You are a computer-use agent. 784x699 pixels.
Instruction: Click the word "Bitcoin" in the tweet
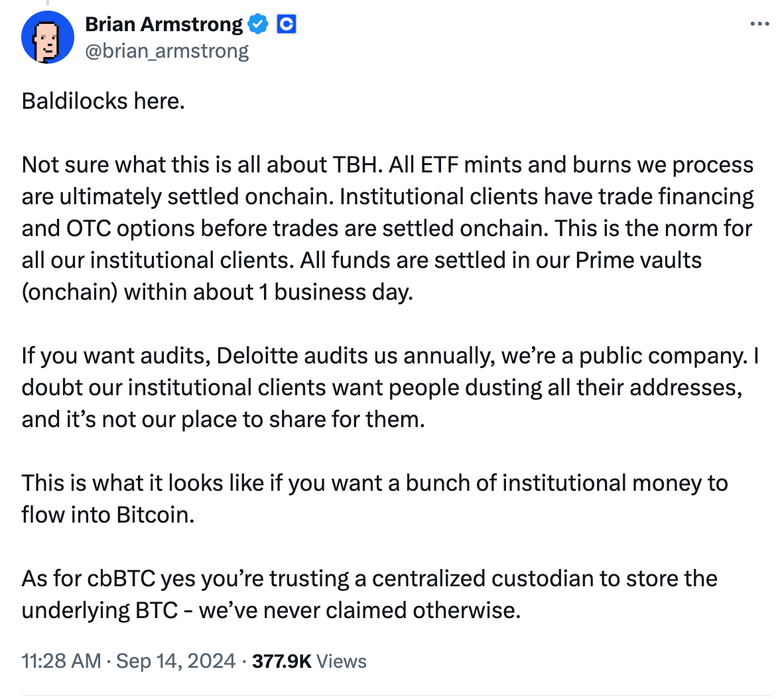tap(155, 515)
